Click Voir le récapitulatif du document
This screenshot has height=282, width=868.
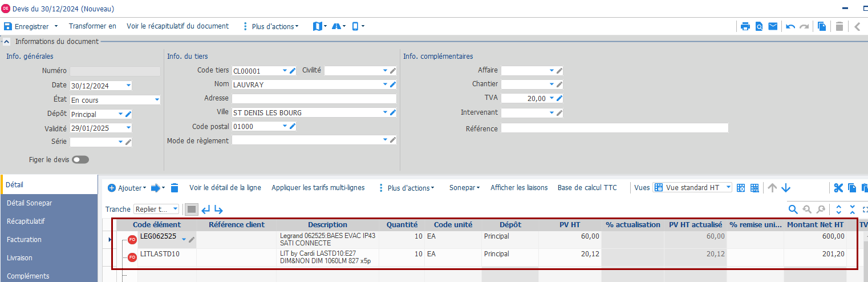coord(177,26)
